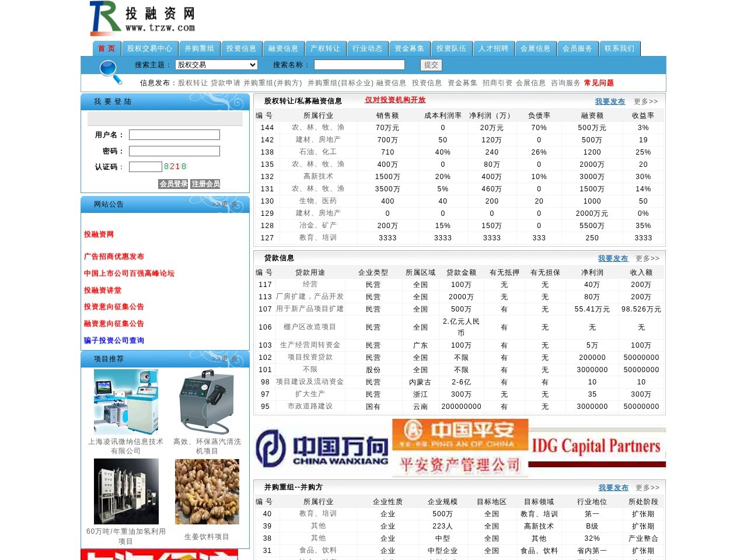Open the 骗子投资公司查询 link
The height and width of the screenshot is (560, 747).
pyautogui.click(x=114, y=341)
